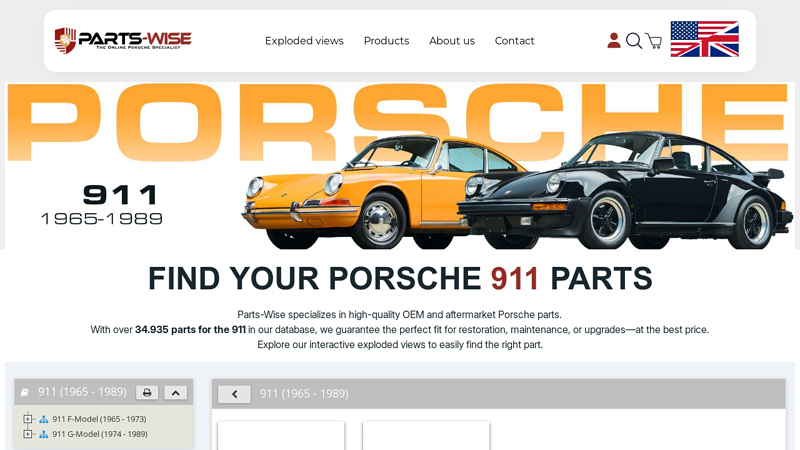Open the user account icon
Image resolution: width=800 pixels, height=450 pixels.
[614, 40]
